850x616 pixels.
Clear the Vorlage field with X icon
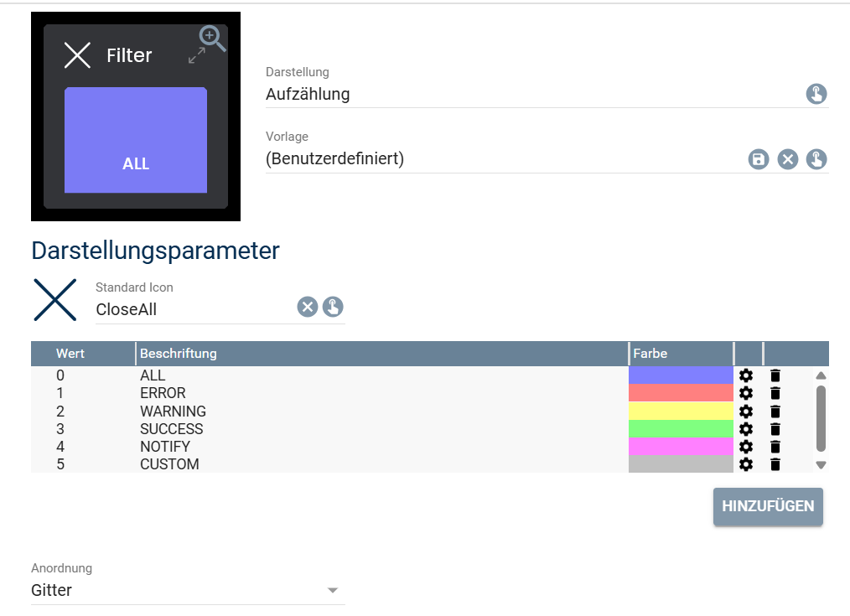[787, 159]
